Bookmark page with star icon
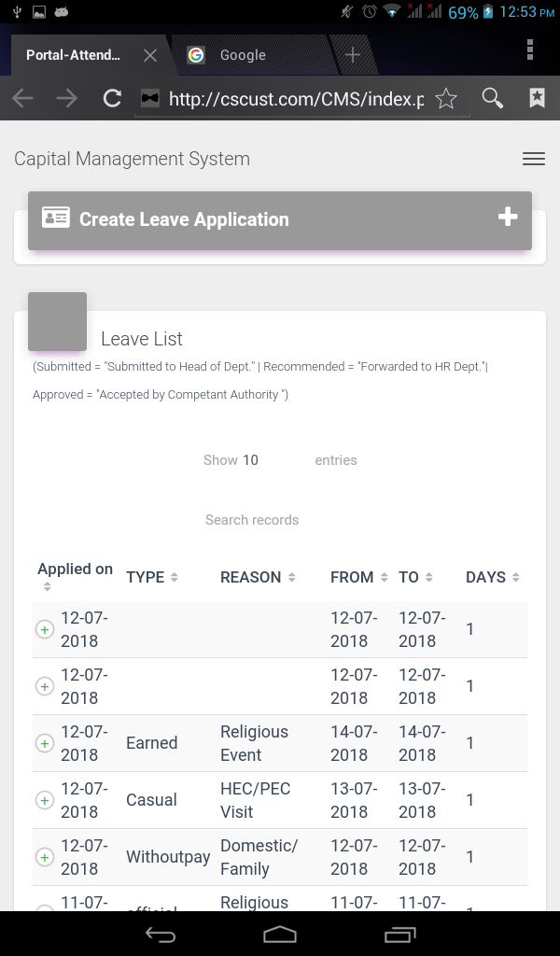 (x=446, y=98)
